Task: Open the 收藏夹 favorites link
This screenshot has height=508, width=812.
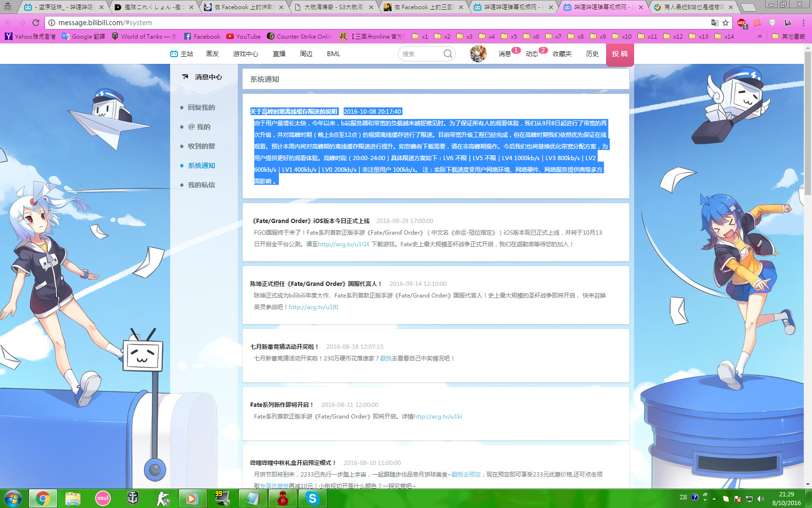Action: tap(562, 54)
